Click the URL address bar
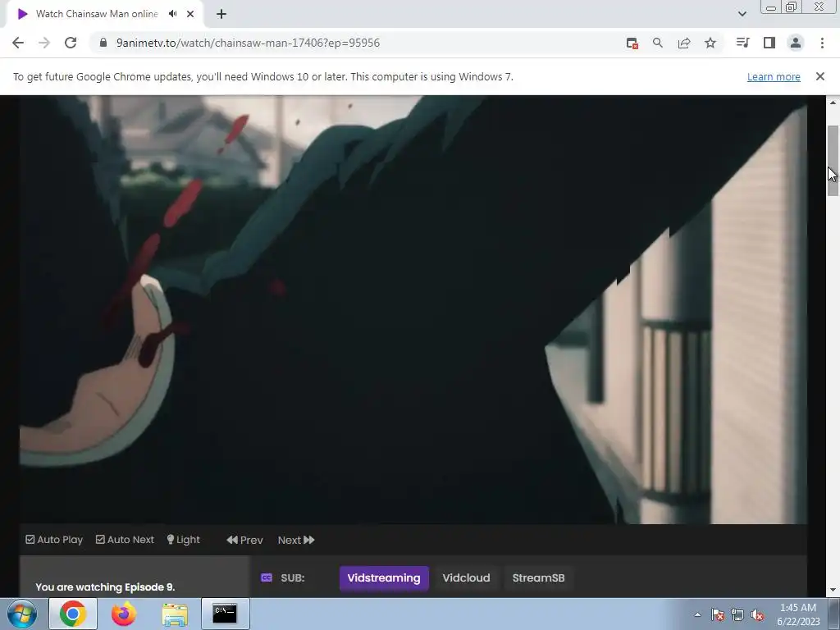Screen dimensions: 840x630 pos(354,43)
